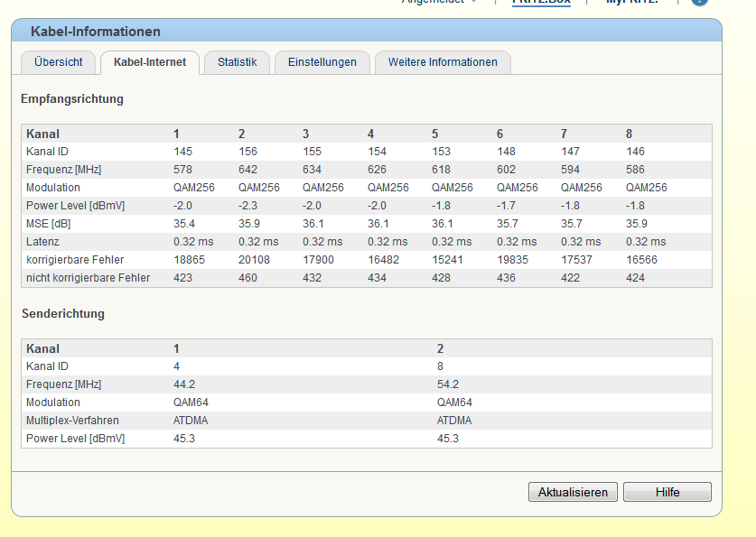Viewport: 756px width, 537px height.
Task: Select the korrigierbare Fehler value 20108
Action: (x=254, y=260)
